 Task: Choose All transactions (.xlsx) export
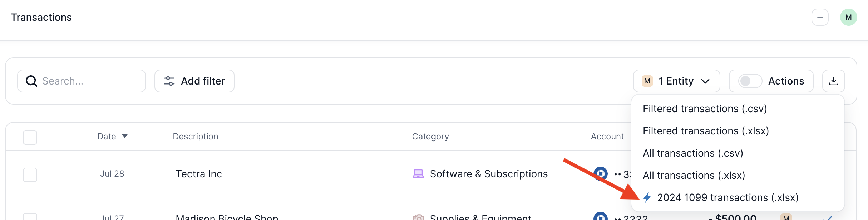pos(694,175)
